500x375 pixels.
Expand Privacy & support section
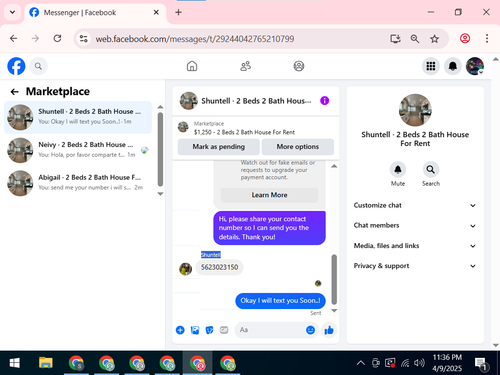pyautogui.click(x=415, y=266)
